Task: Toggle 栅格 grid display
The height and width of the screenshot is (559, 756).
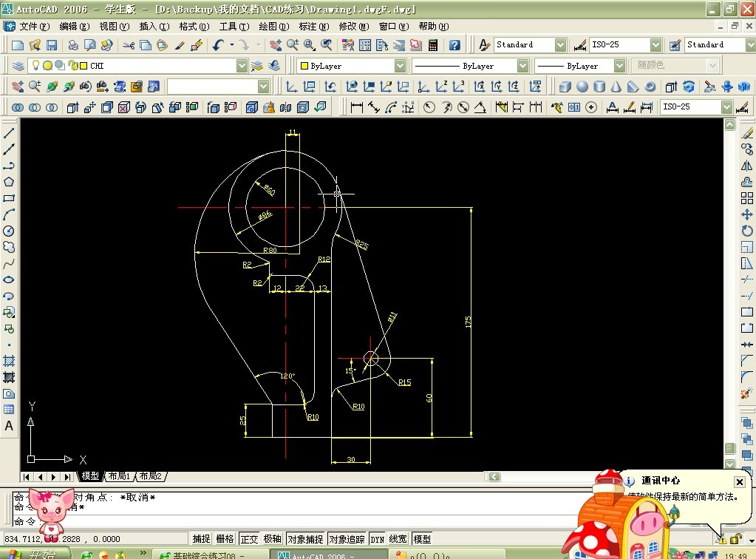Action: pos(225,539)
